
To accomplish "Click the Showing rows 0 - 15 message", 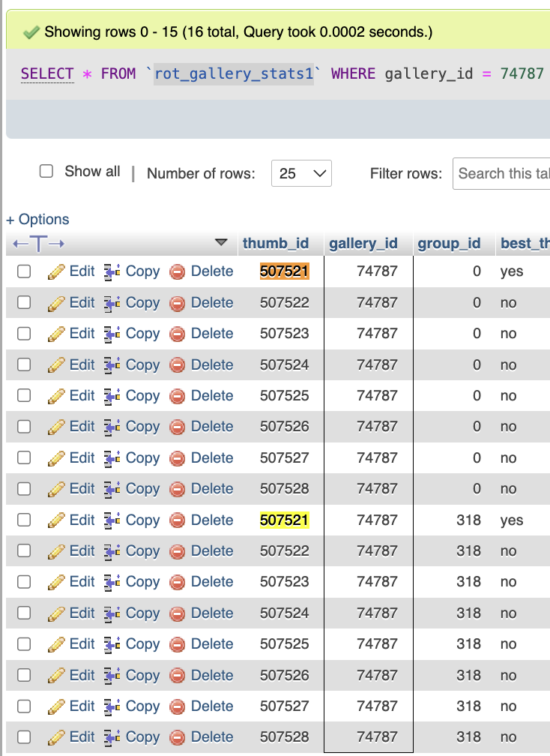I will coord(238,32).
